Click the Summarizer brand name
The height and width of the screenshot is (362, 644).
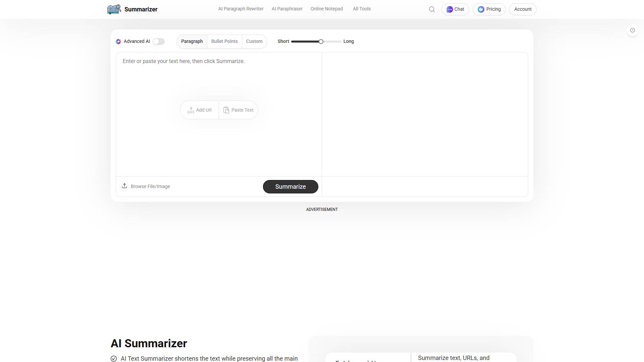click(x=141, y=9)
